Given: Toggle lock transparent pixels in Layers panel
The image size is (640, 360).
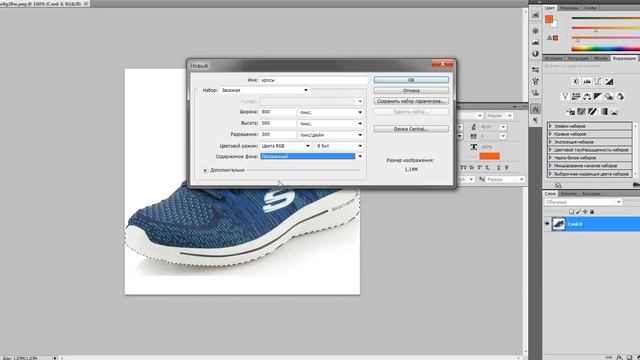Looking at the screenshot, I should [571, 212].
